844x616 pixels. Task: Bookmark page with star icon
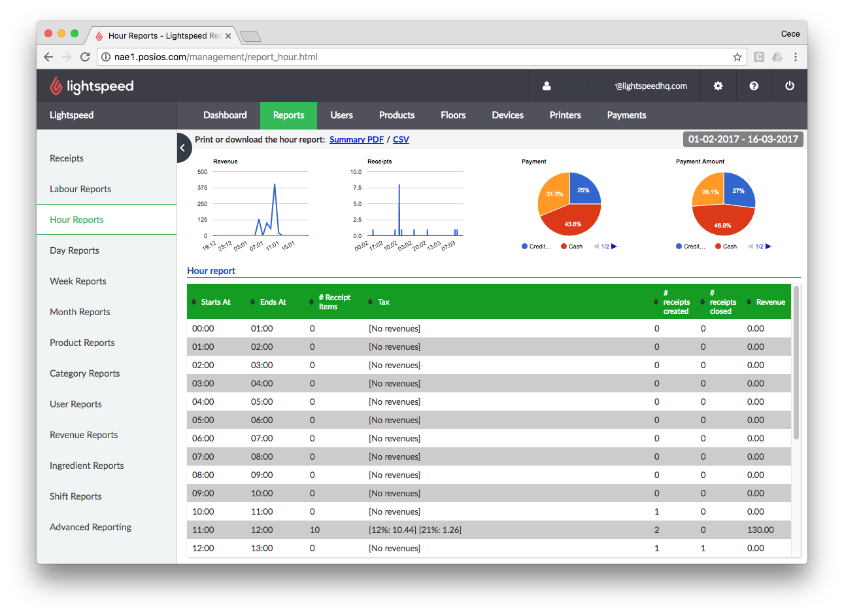[x=737, y=57]
